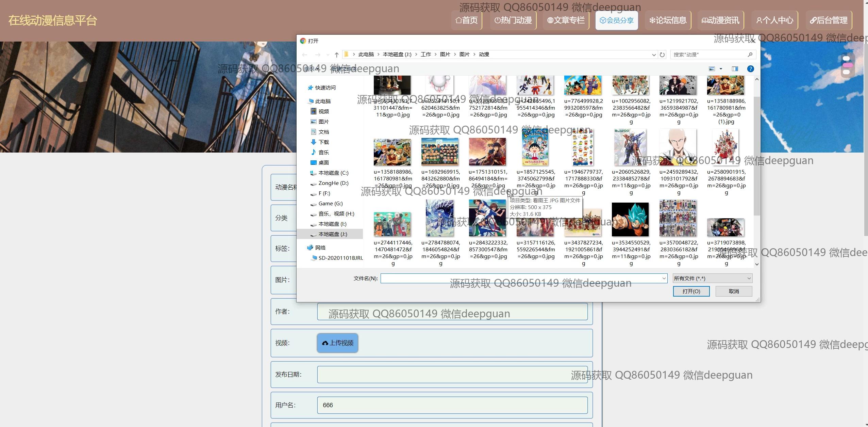Click the 上传视频 button

(x=337, y=343)
